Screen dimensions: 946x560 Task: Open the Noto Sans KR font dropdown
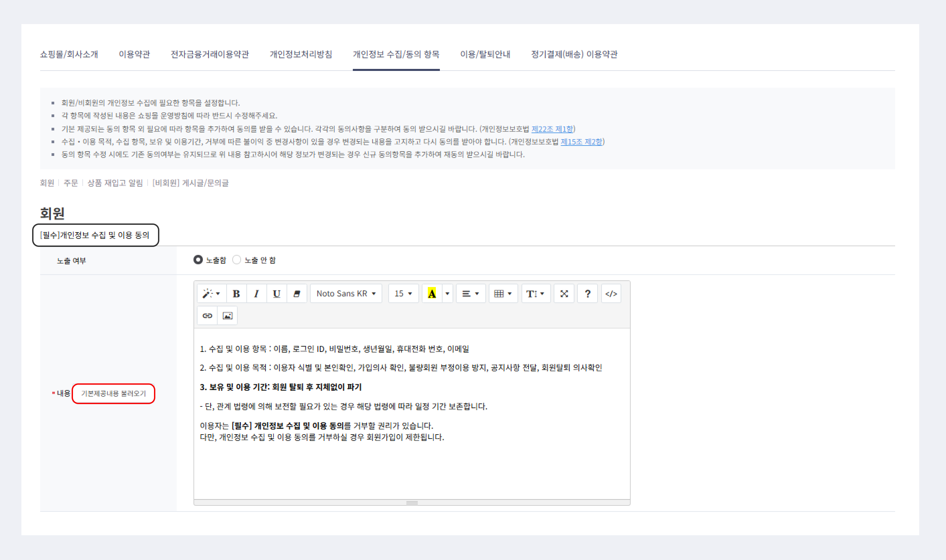[346, 294]
